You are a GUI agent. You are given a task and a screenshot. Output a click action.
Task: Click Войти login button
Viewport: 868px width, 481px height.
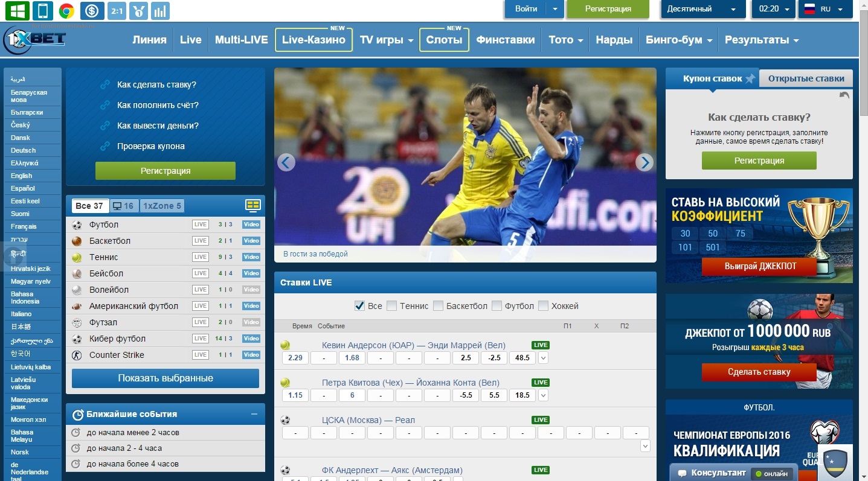tap(526, 9)
